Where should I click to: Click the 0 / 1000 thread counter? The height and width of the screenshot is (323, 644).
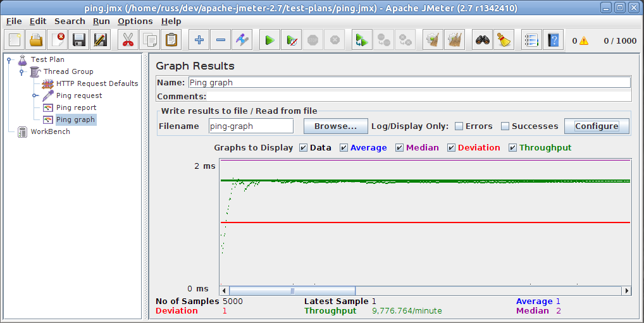tap(620, 40)
